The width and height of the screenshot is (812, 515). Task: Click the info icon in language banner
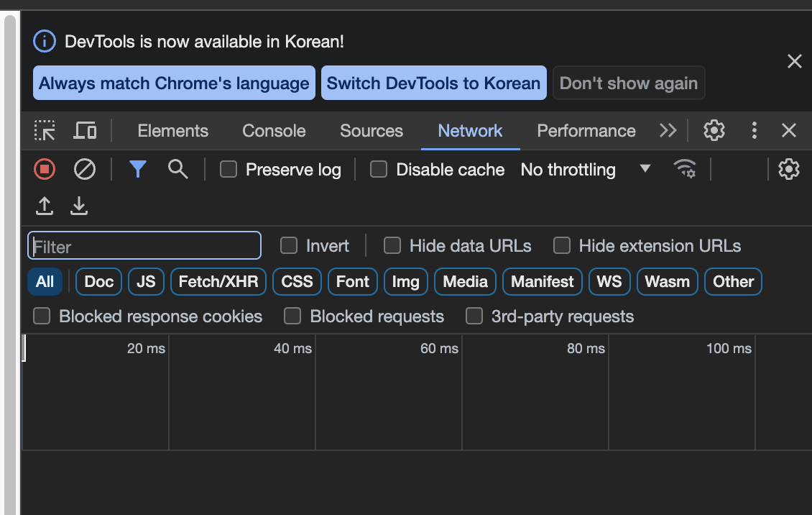pyautogui.click(x=45, y=42)
